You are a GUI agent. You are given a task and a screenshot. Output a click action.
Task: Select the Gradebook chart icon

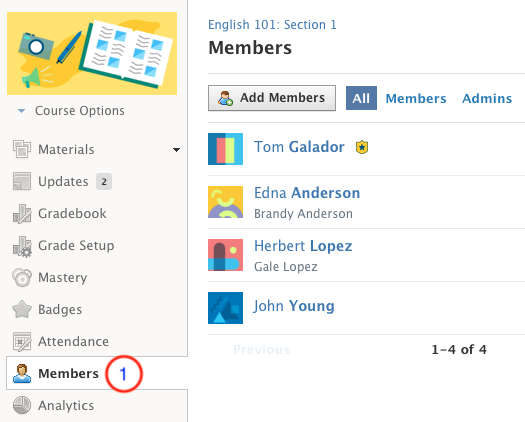tap(22, 213)
